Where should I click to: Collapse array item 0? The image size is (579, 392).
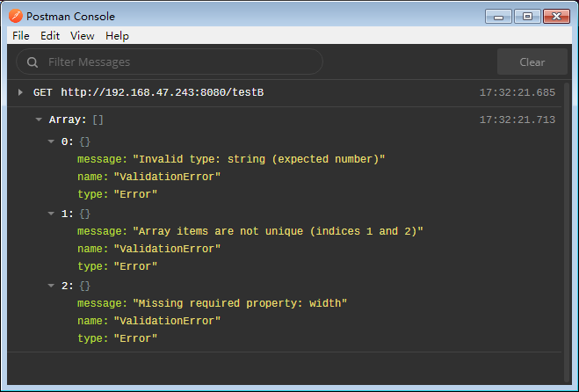[x=51, y=142]
